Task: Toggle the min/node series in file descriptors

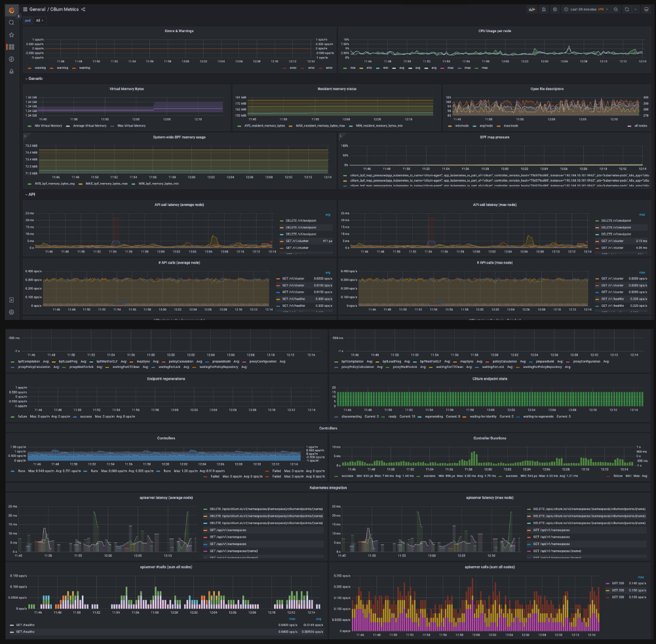Action: point(462,126)
